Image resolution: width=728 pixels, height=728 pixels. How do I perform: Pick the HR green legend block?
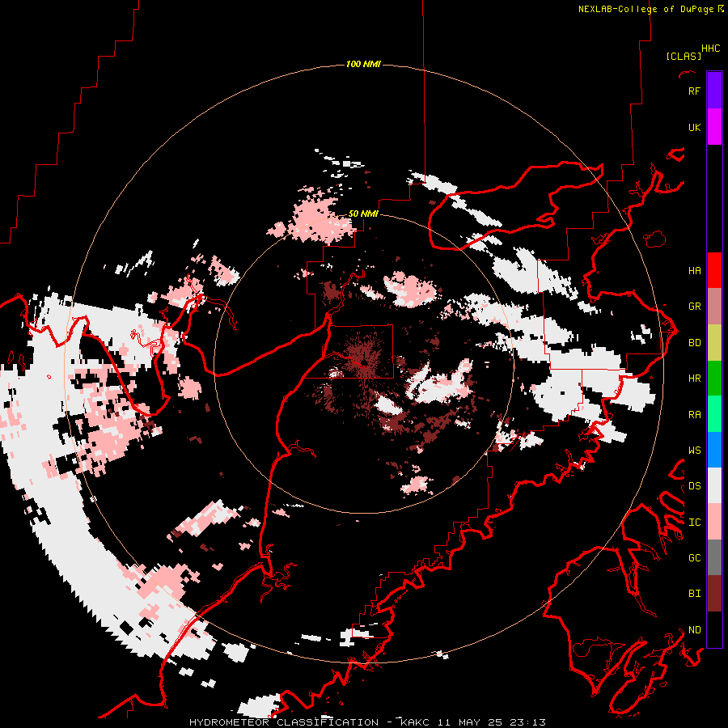(714, 379)
